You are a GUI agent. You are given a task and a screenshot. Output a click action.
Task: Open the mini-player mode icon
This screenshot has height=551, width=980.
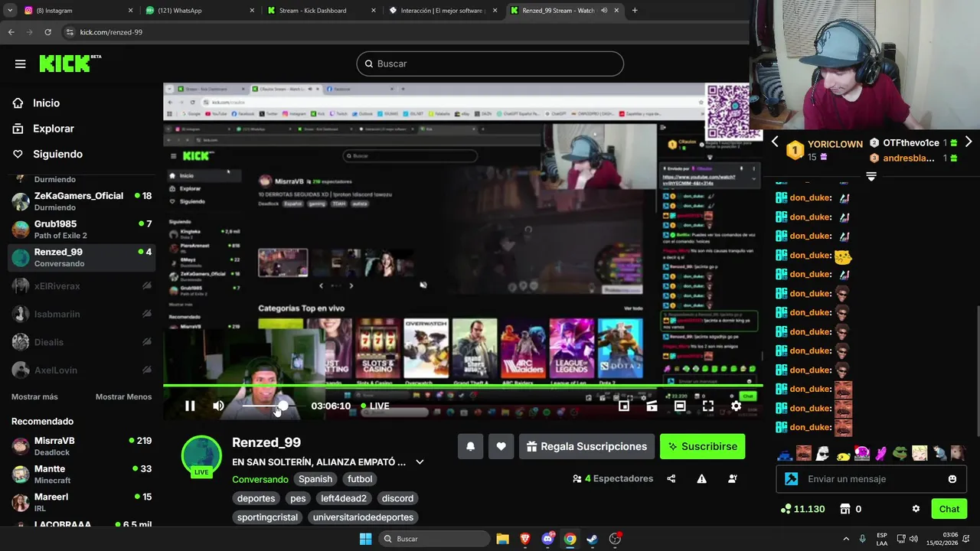(x=624, y=406)
